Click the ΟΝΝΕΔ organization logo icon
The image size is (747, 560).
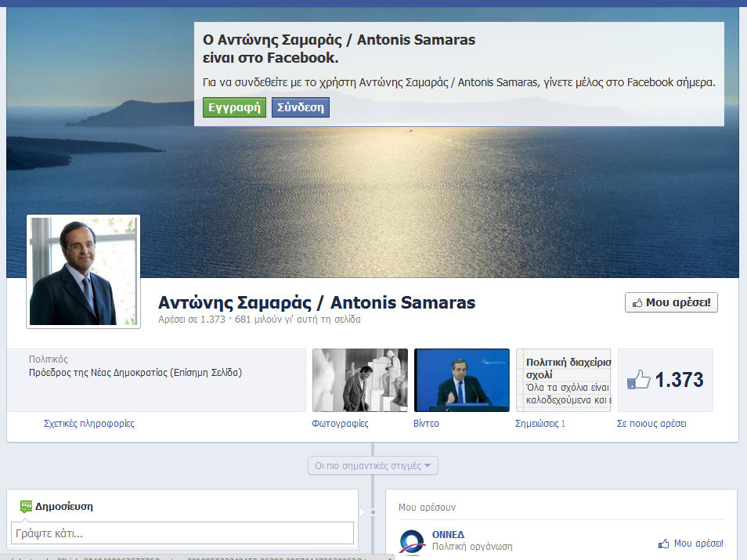(412, 541)
